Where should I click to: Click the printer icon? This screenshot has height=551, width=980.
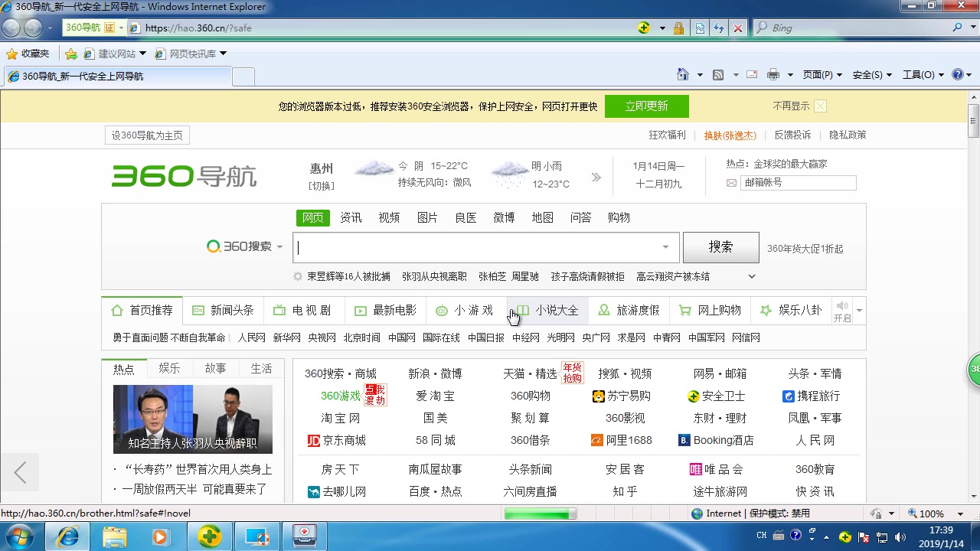tap(773, 74)
